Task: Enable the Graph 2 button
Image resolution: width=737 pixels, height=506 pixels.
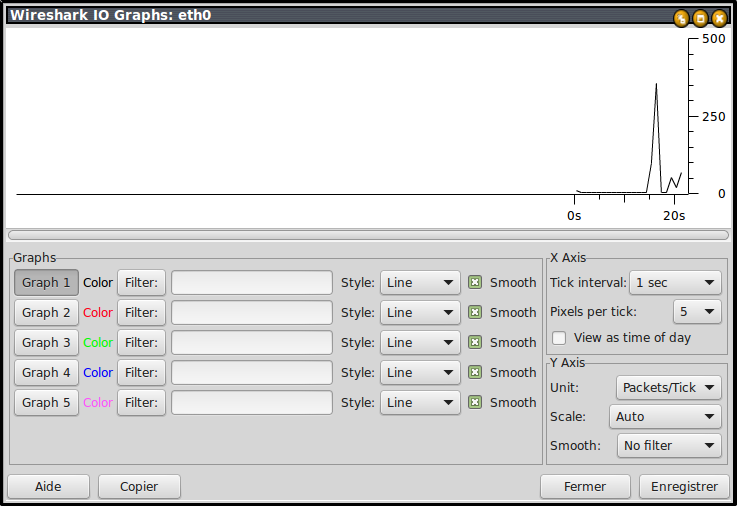Action: coord(46,312)
